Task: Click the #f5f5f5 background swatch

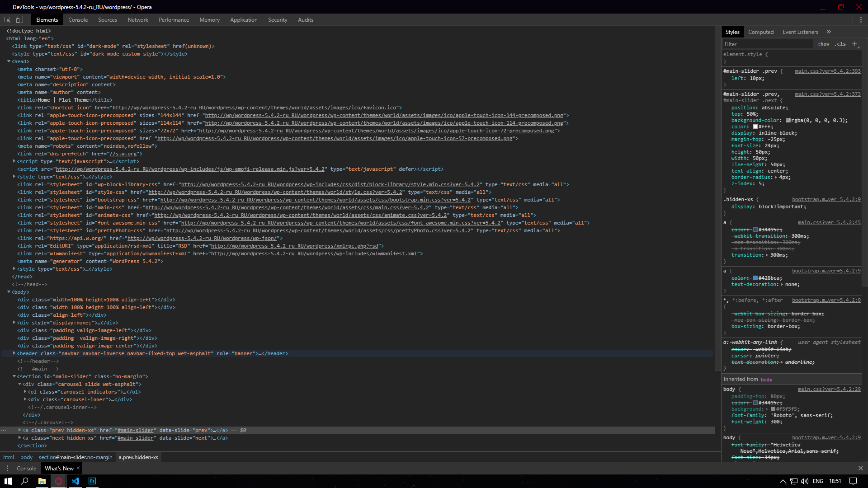Action: tap(773, 409)
